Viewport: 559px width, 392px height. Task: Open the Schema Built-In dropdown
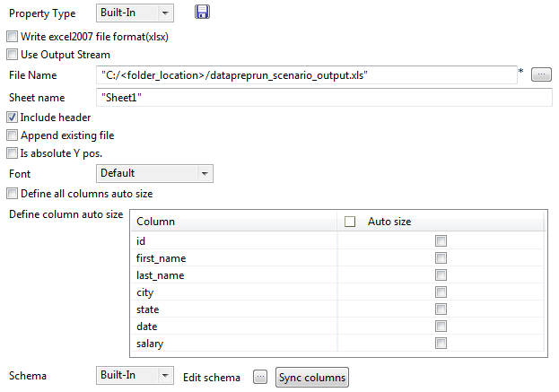(x=135, y=376)
